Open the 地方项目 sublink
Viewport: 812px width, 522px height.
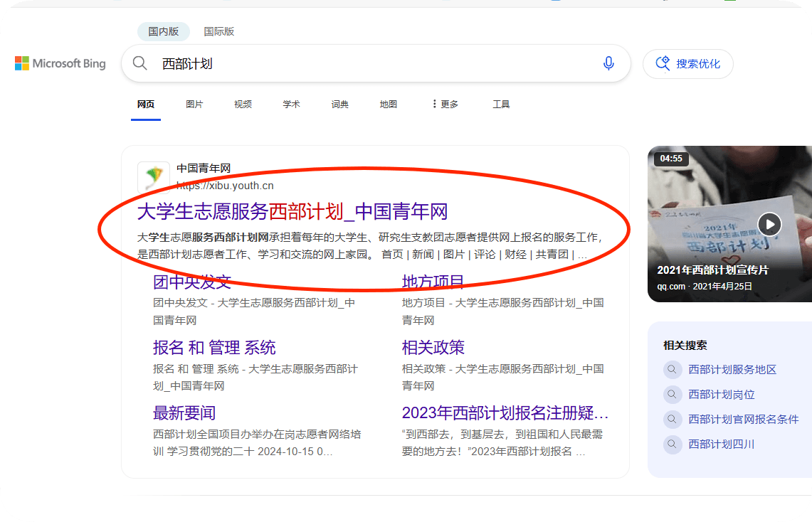point(433,282)
